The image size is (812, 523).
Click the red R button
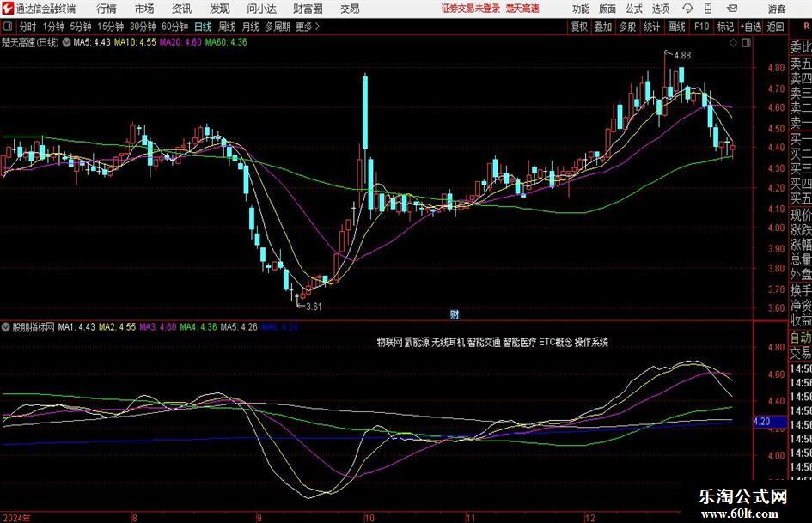(x=805, y=27)
